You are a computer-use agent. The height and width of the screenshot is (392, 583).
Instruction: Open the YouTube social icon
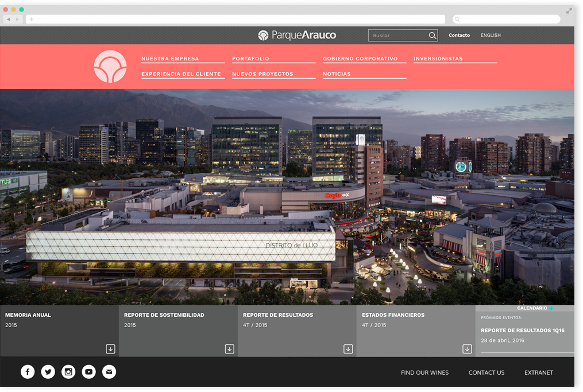(89, 371)
